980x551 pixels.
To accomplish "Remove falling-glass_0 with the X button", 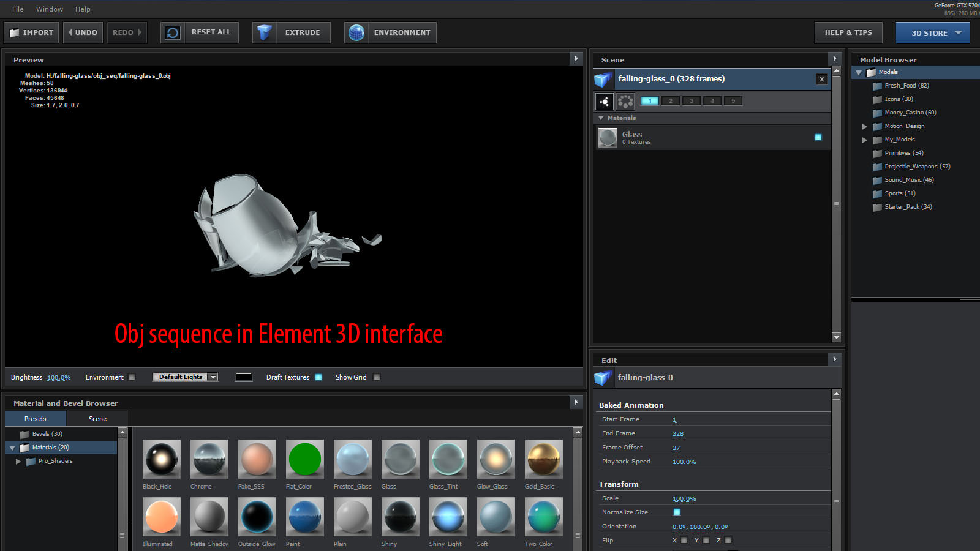I will (x=822, y=79).
